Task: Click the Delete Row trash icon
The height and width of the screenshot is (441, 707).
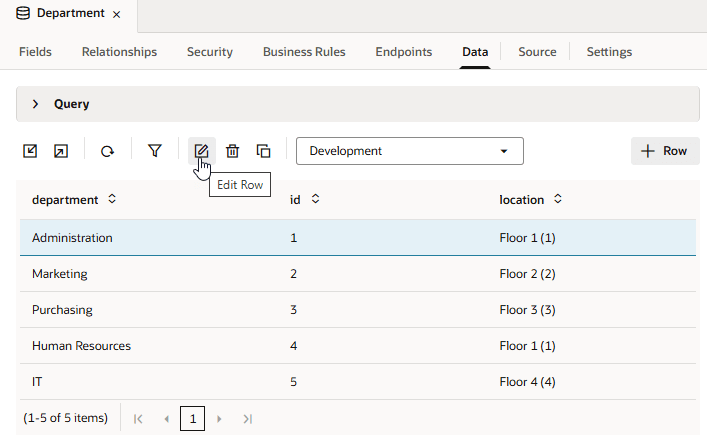Action: pos(232,151)
